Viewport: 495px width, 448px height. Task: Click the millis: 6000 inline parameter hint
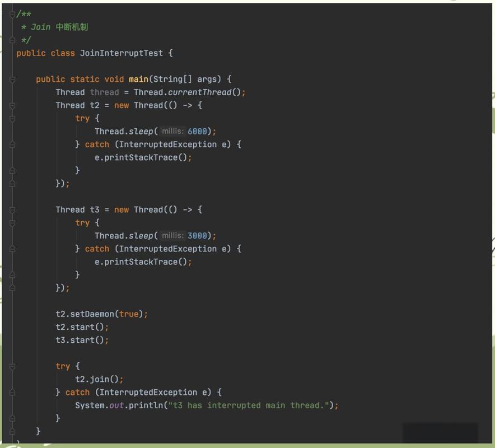coord(171,131)
